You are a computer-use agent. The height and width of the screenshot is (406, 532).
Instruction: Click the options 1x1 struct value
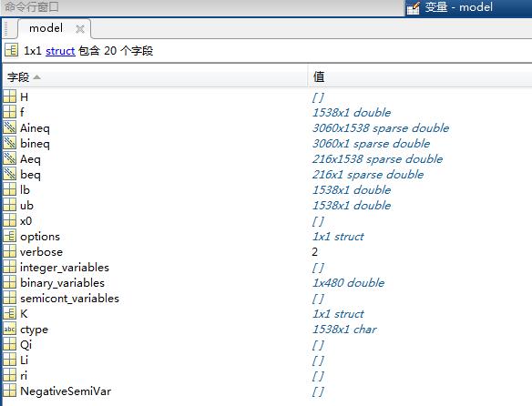(x=338, y=236)
